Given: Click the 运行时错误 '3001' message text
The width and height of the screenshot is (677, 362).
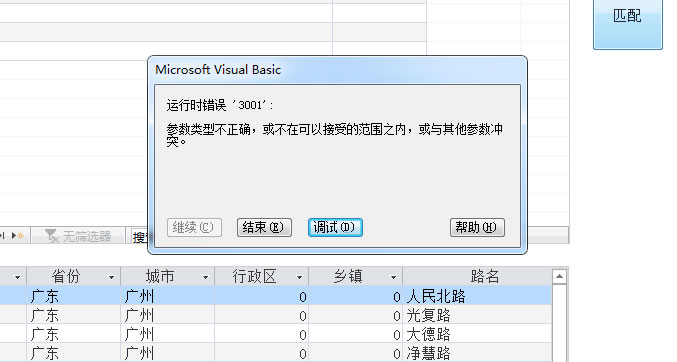Looking at the screenshot, I should coord(220,105).
